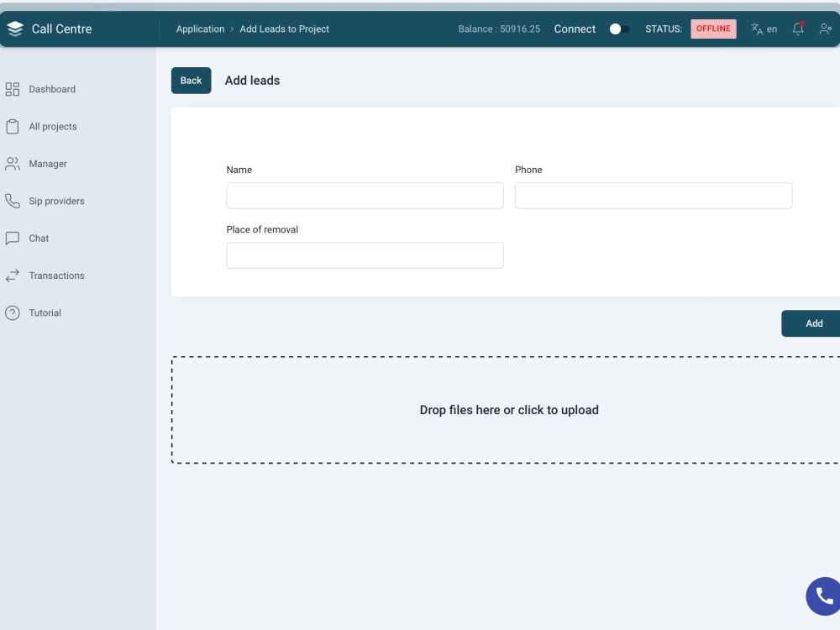
Task: Focus the Name input field
Action: (x=365, y=196)
